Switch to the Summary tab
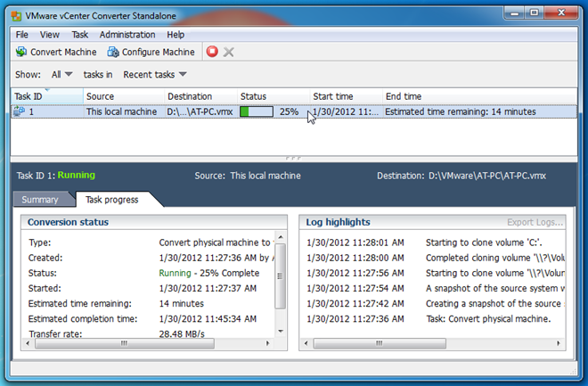Viewport: 588px width, 386px height. tap(40, 199)
